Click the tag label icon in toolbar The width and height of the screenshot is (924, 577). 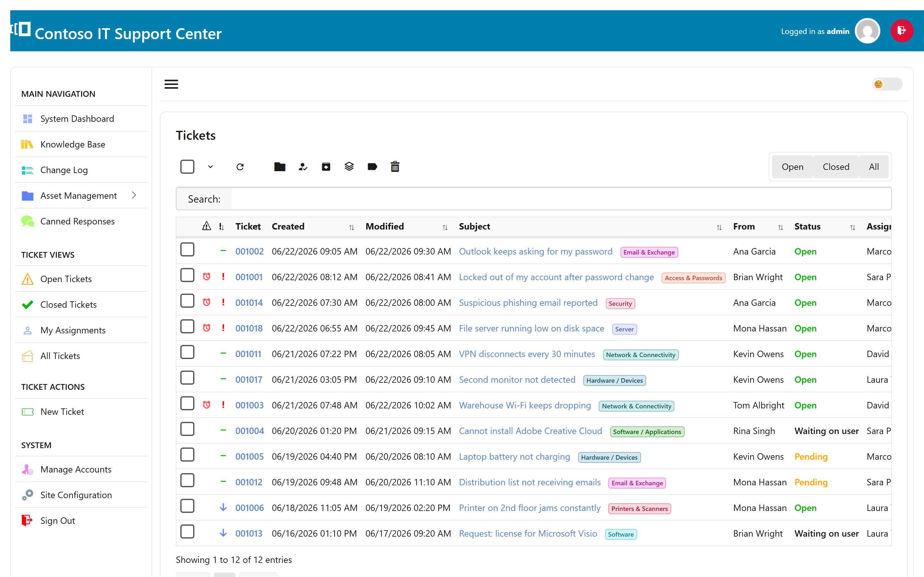(372, 167)
